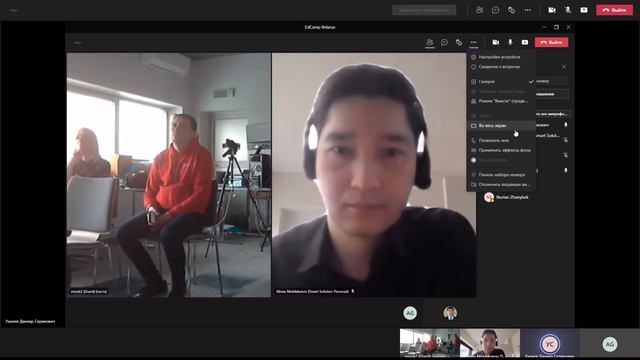
Task: Click AG avatar below main video
Action: [x=410, y=313]
